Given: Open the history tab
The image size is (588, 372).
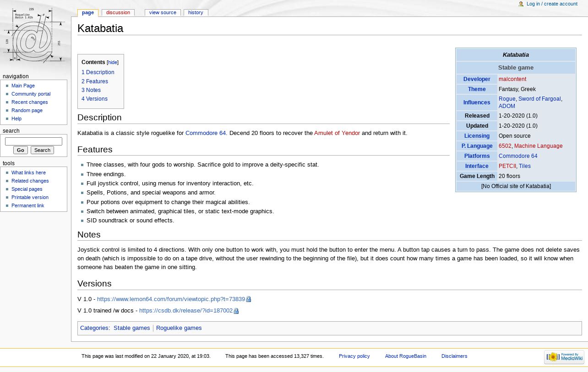Looking at the screenshot, I should click(196, 13).
